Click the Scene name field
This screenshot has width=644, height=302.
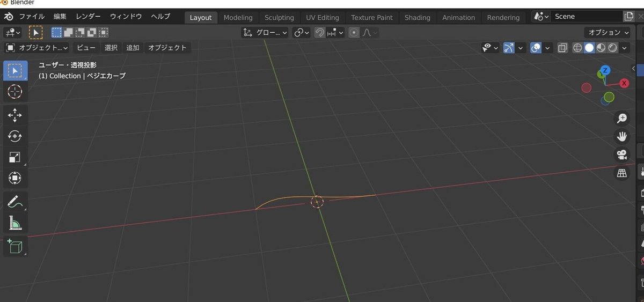[587, 17]
